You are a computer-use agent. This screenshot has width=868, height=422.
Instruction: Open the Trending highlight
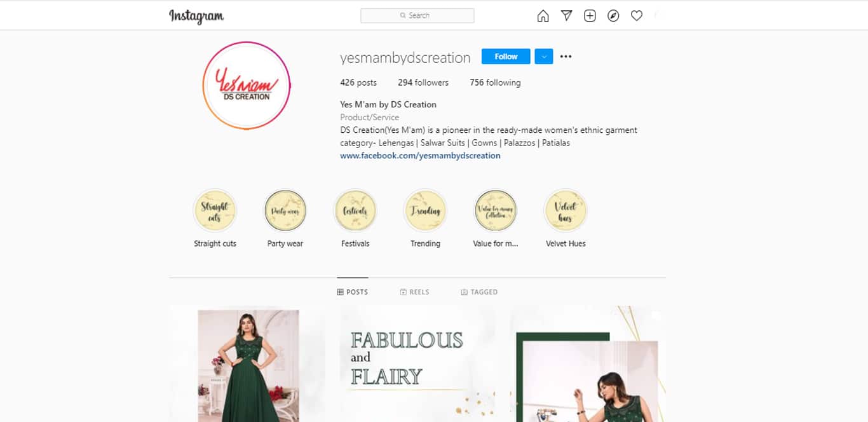click(x=425, y=211)
